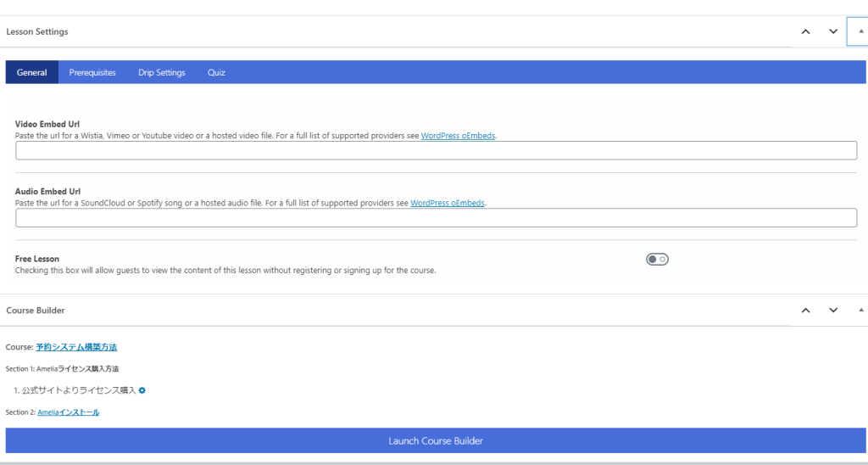Open WordPress oEmbeds link under Audio Embed
Image resolution: width=868 pixels, height=465 pixels.
(x=448, y=204)
